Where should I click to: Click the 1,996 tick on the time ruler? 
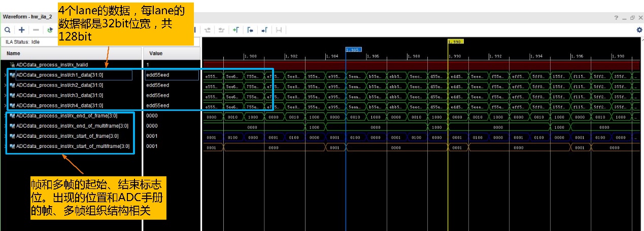click(x=577, y=56)
